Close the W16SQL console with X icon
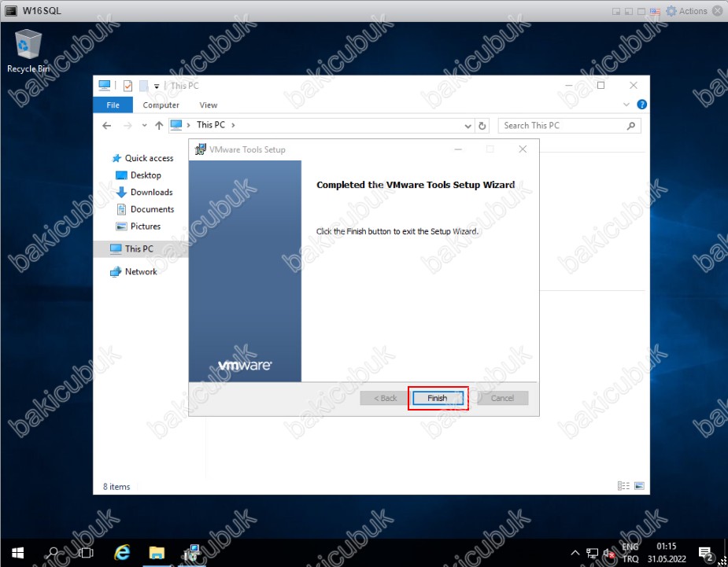728x567 pixels. tap(718, 11)
